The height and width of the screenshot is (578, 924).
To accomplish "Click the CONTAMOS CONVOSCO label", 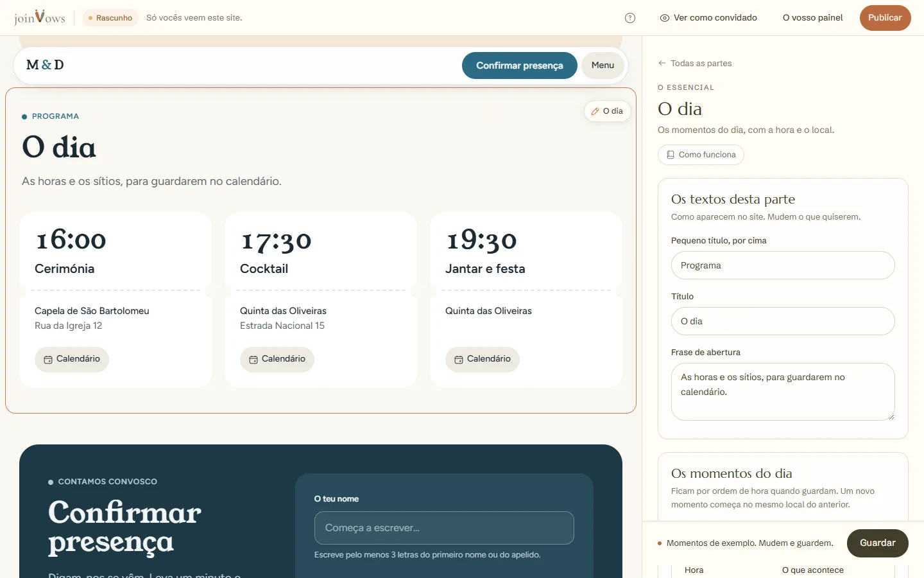I will [108, 482].
